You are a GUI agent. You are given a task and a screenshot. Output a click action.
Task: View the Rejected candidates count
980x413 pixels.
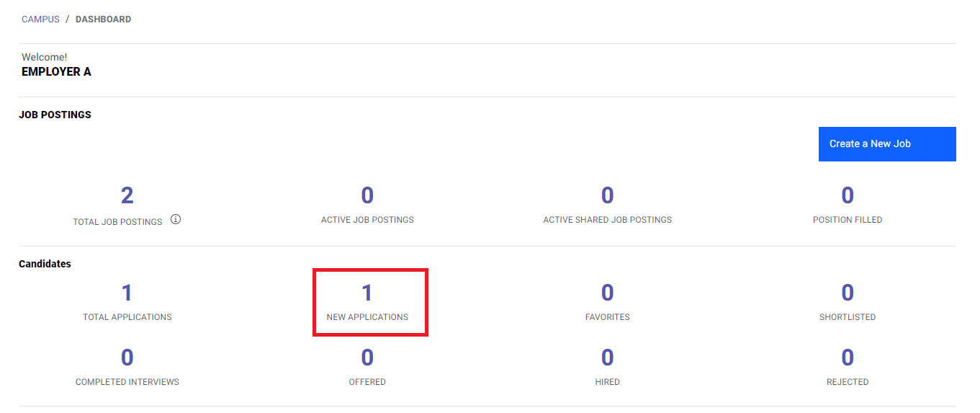tap(848, 358)
